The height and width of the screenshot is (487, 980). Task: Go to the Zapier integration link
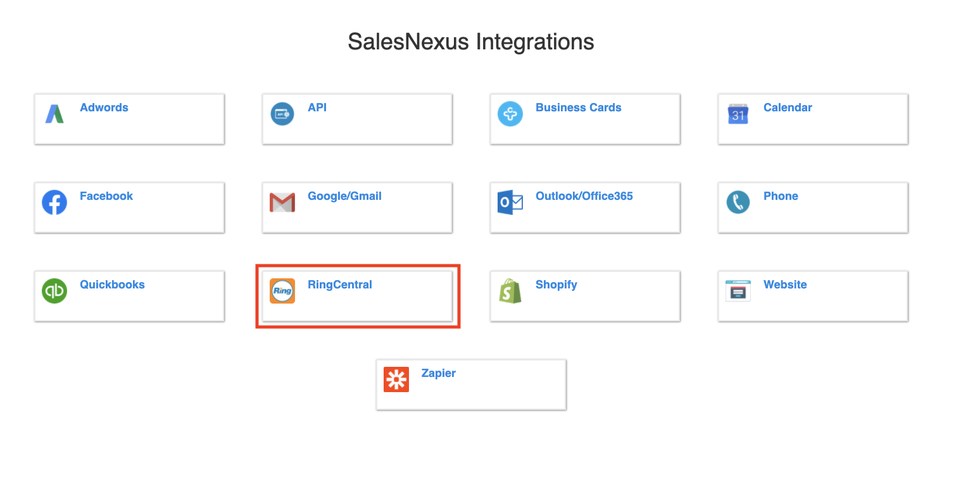click(x=438, y=373)
